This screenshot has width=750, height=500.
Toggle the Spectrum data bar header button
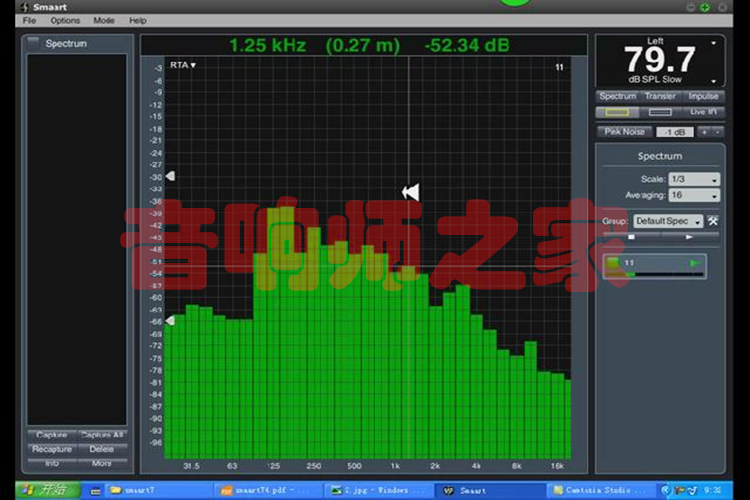tap(33, 43)
